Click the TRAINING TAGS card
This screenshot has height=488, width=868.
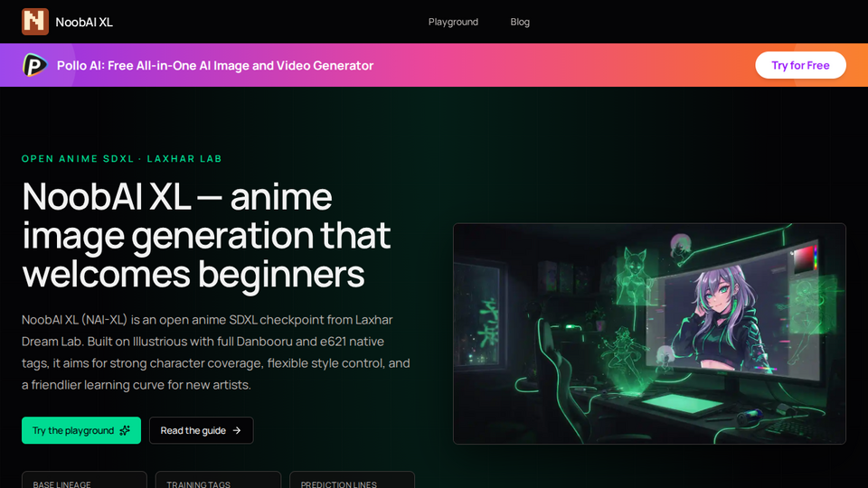pos(218,480)
